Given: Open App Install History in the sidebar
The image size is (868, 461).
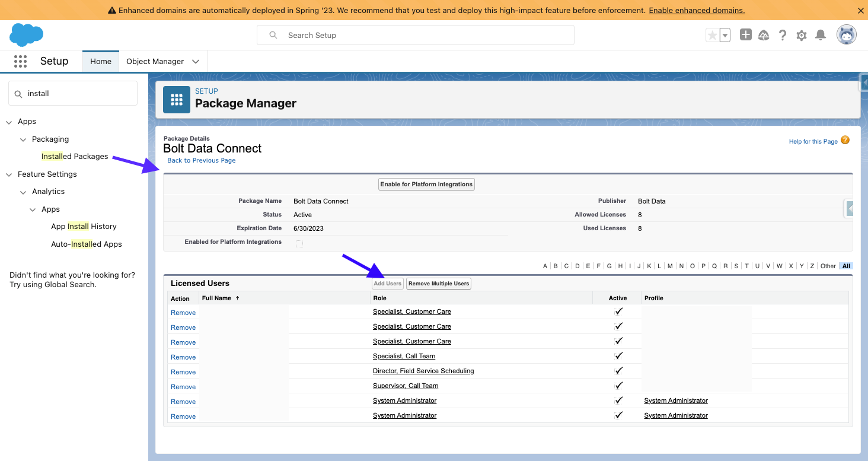Looking at the screenshot, I should (84, 227).
